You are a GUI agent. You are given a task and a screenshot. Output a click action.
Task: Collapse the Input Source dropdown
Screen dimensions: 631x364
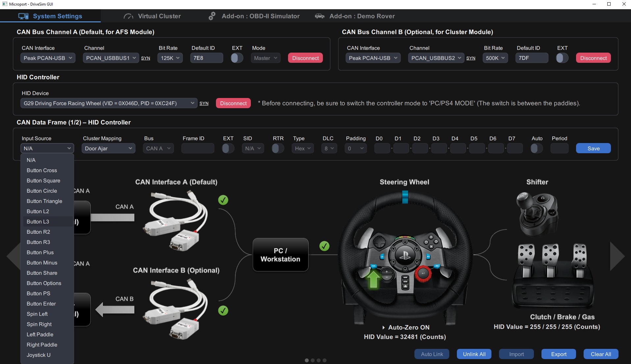click(47, 148)
